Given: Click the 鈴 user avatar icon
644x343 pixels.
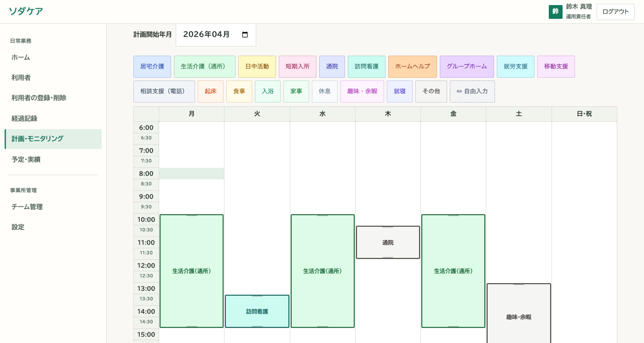Looking at the screenshot, I should click(556, 12).
